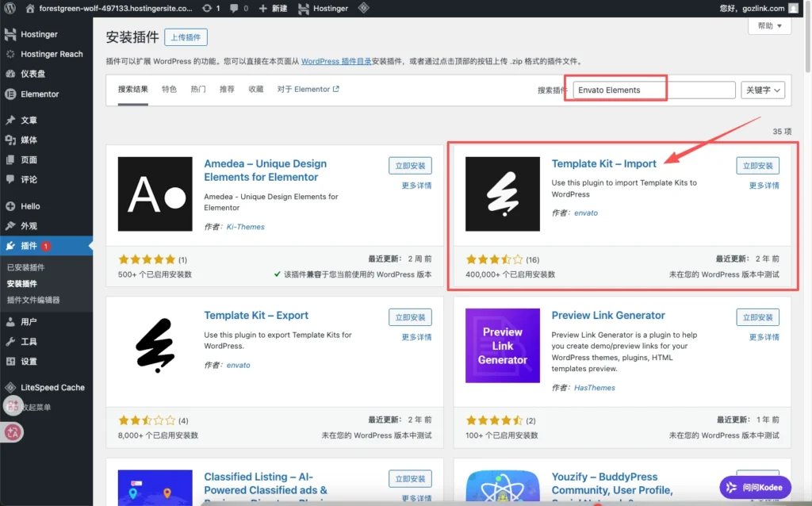Open the Template Kit – Import title
The height and width of the screenshot is (506, 812).
(603, 163)
